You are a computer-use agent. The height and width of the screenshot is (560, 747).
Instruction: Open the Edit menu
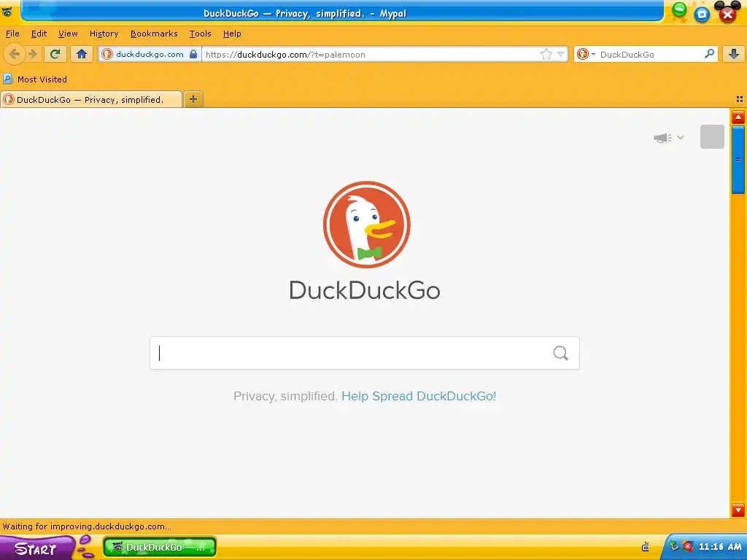pyautogui.click(x=39, y=34)
